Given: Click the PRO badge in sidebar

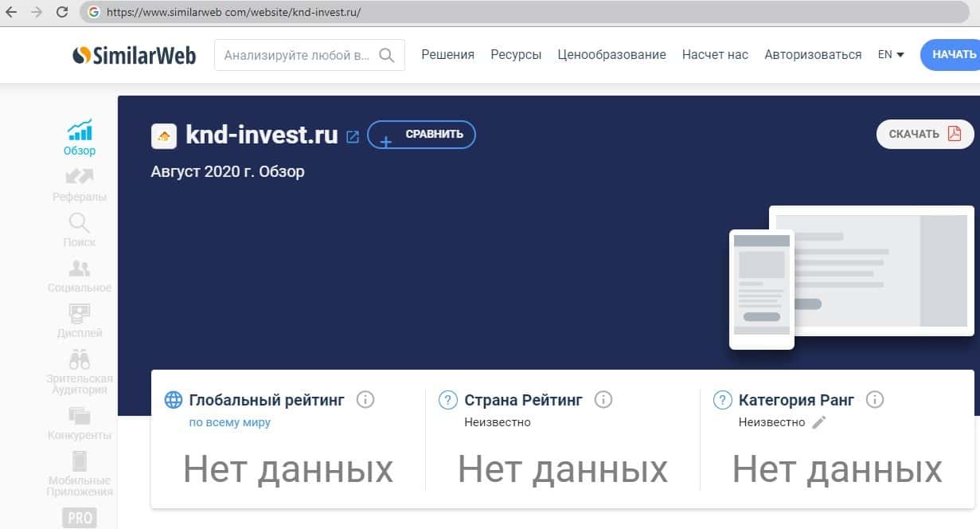Looking at the screenshot, I should click(x=80, y=518).
